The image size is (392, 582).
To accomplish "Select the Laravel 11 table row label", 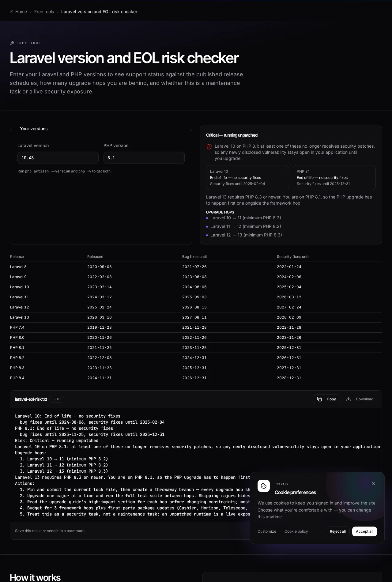I will [x=20, y=297].
